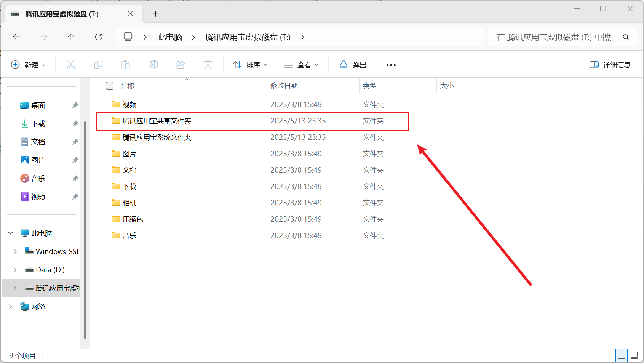Expand the Windows-SSD drive node

point(15,251)
